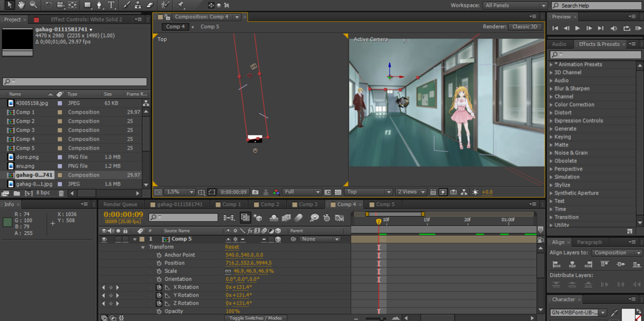The image size is (644, 321).
Task: Create a new folder in Project panel
Action: coord(17,193)
